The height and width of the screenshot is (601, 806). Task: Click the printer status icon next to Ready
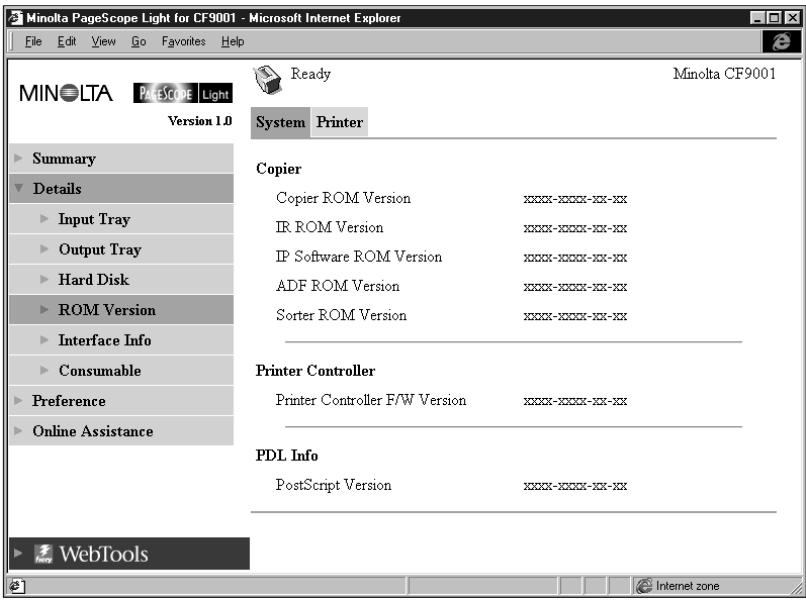pyautogui.click(x=267, y=80)
